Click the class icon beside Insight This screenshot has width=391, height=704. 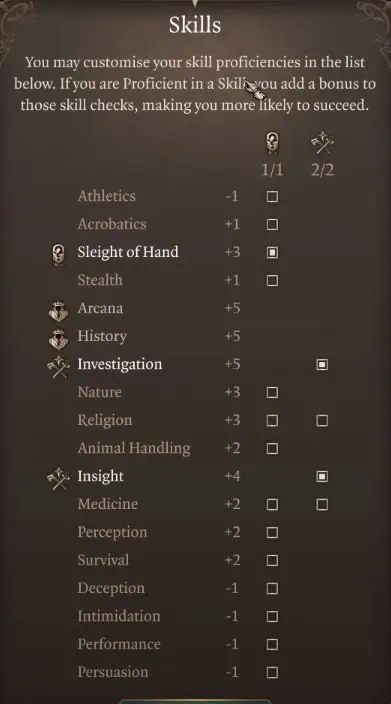pyautogui.click(x=58, y=479)
